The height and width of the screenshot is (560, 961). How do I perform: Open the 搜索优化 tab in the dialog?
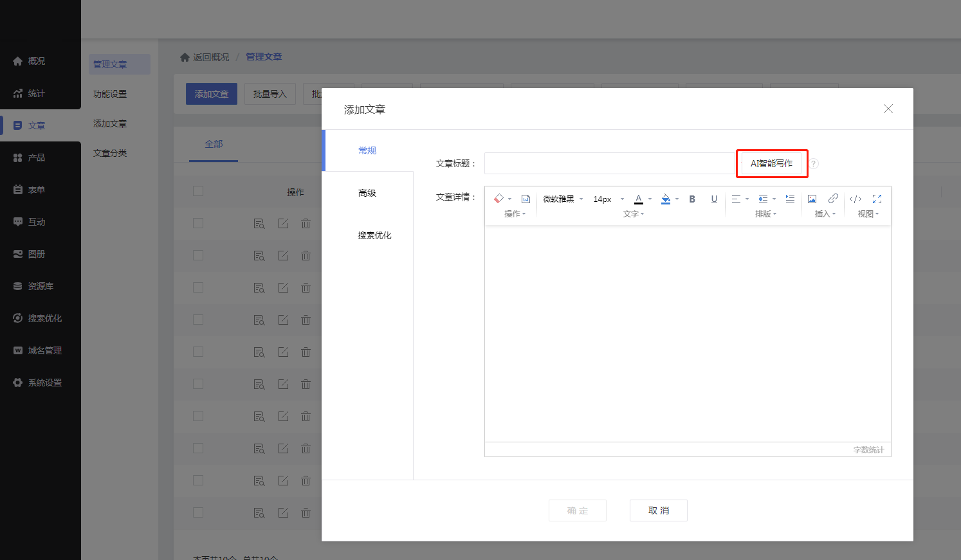pyautogui.click(x=374, y=235)
